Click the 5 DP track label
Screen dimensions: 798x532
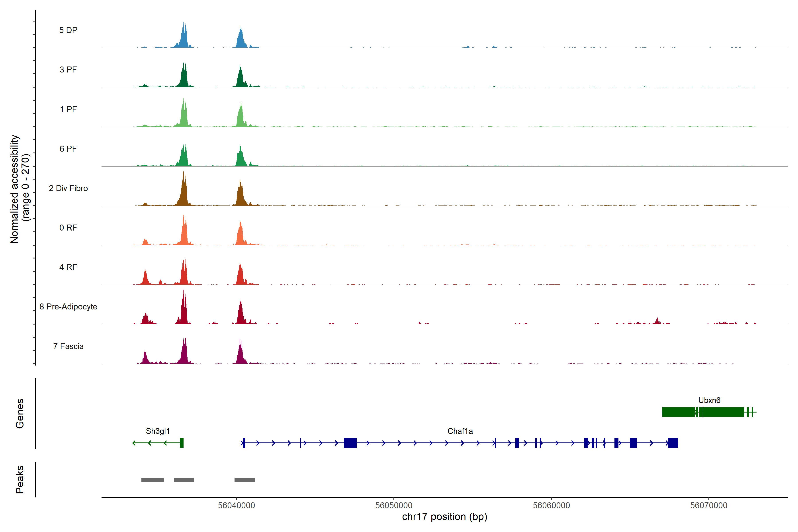[x=68, y=30]
